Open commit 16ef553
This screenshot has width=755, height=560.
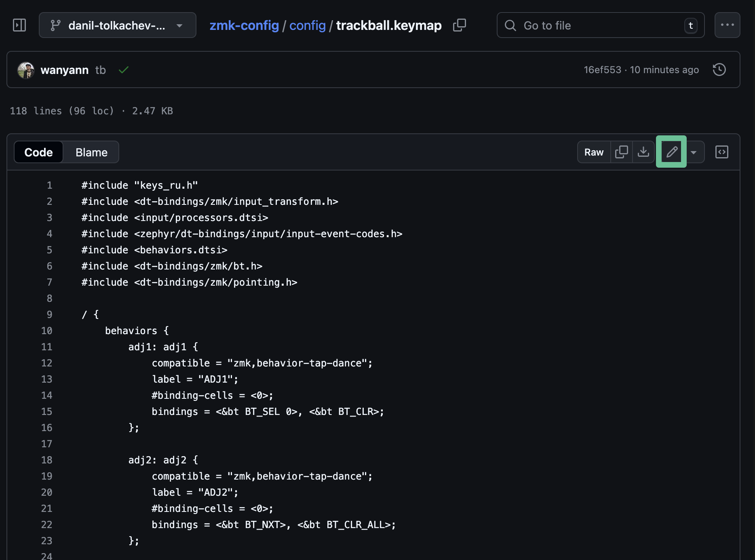(602, 70)
